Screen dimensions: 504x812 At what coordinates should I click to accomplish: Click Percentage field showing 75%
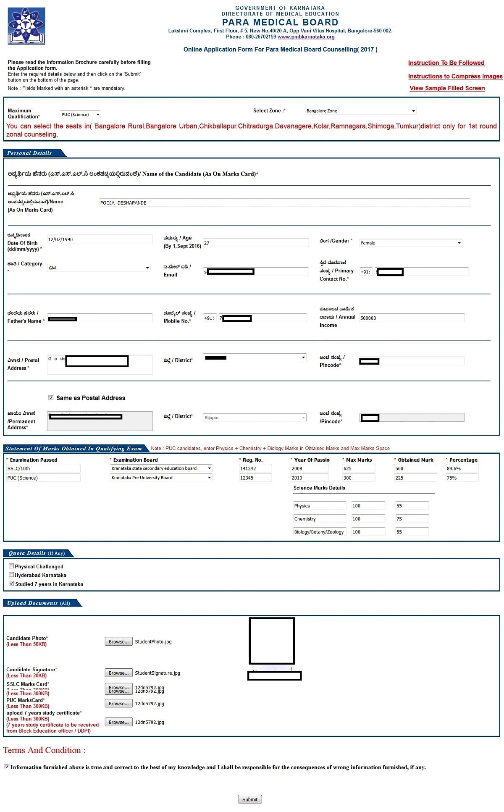[462, 478]
